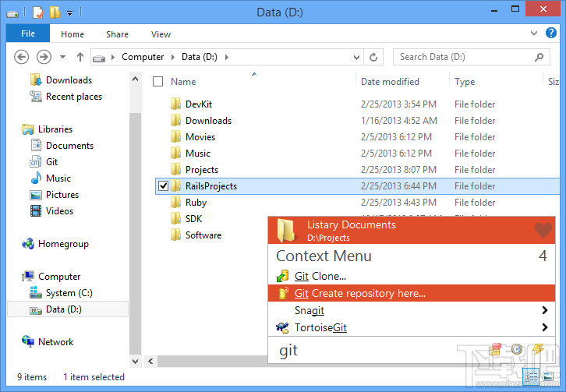Click the Properties quick access toolbar icon
This screenshot has width=566, height=392.
pos(38,12)
